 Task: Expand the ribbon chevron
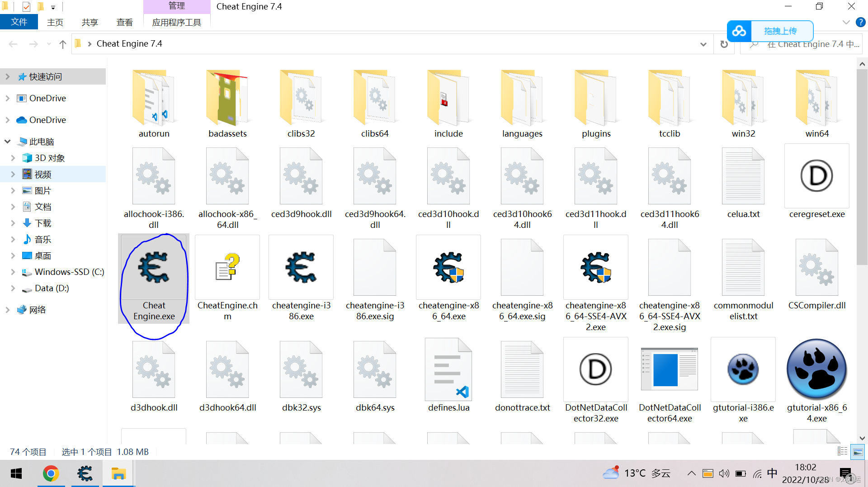click(846, 22)
